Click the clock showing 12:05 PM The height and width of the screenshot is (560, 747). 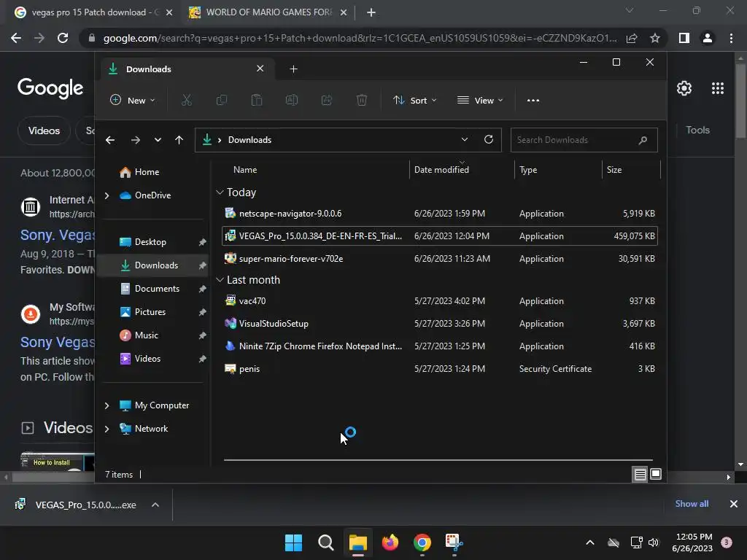tap(694, 537)
